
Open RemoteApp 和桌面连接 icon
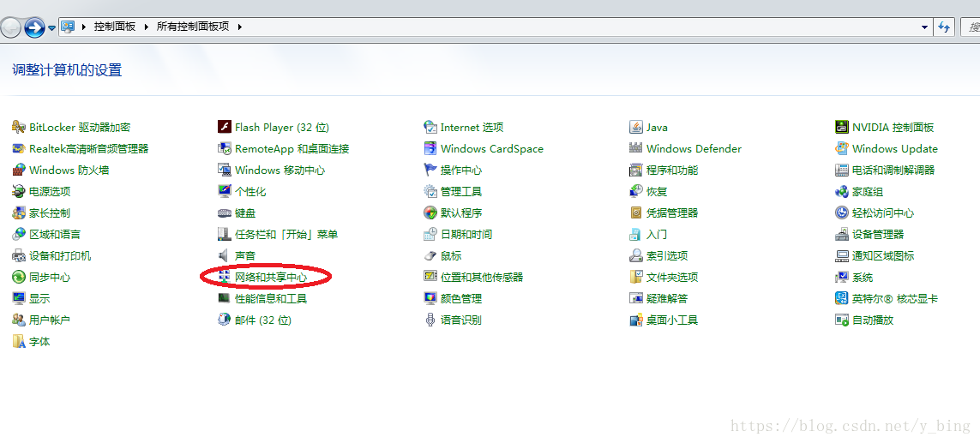coord(225,149)
